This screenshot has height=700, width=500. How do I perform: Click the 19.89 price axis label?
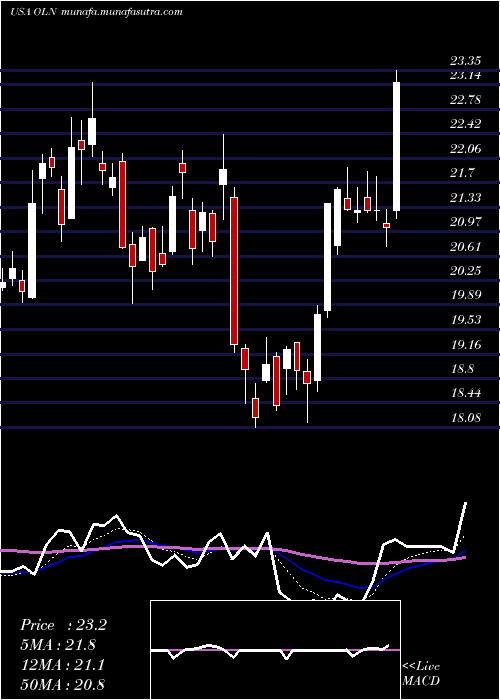point(465,295)
